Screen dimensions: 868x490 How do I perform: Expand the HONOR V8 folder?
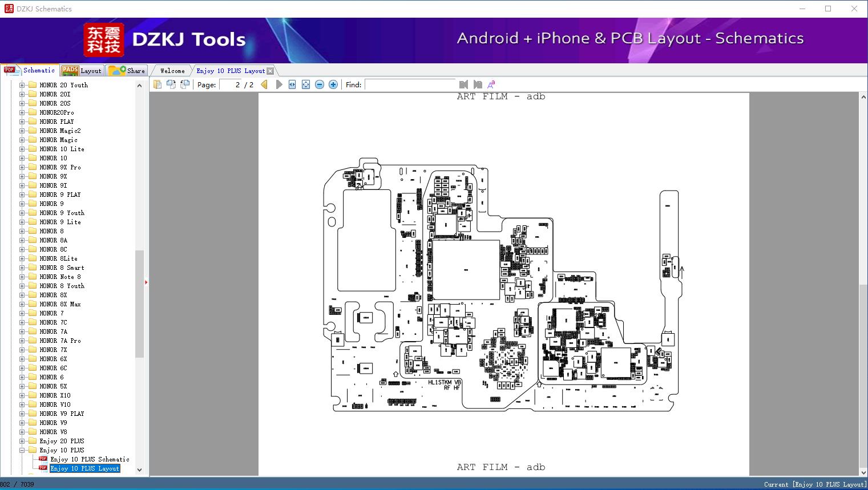22,432
